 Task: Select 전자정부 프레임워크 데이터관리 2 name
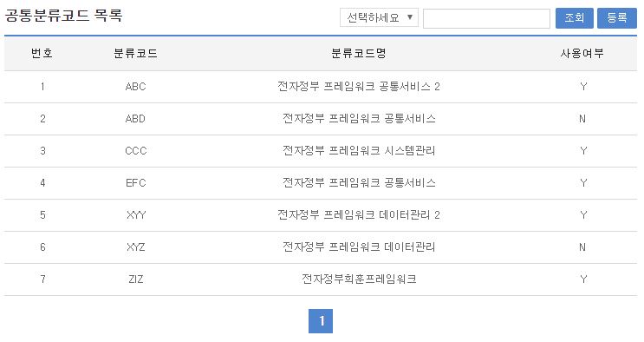[359, 215]
